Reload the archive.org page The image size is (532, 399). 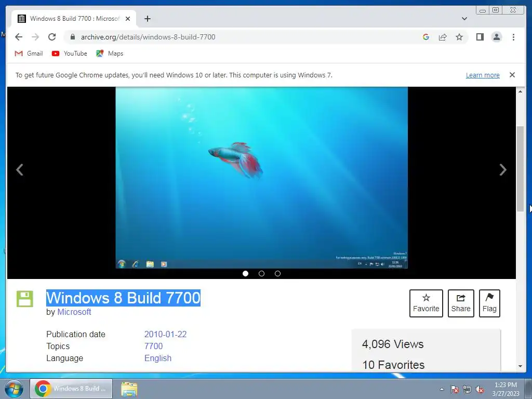coord(52,37)
